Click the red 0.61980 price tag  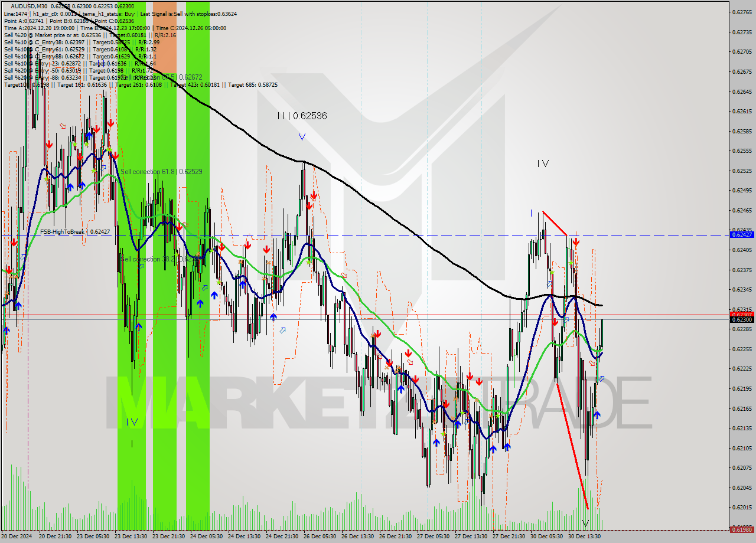pos(742,529)
